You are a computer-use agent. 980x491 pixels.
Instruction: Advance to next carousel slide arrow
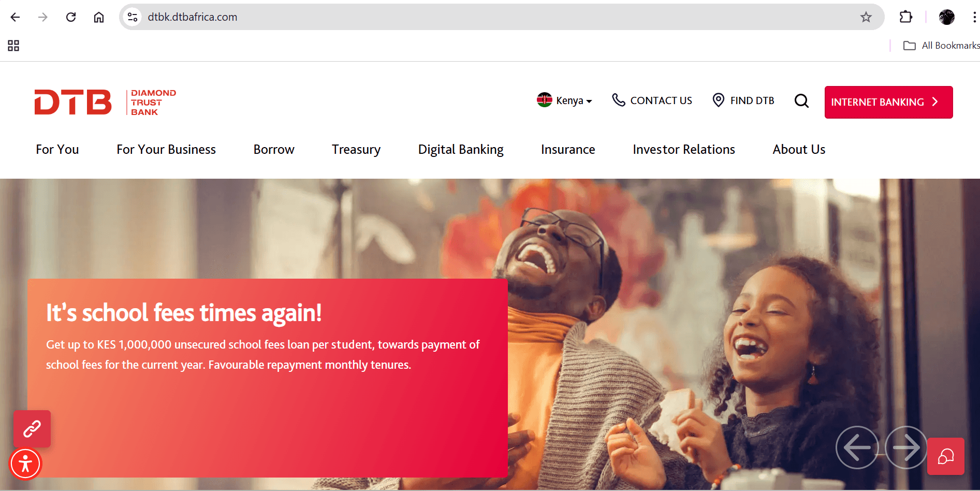906,447
